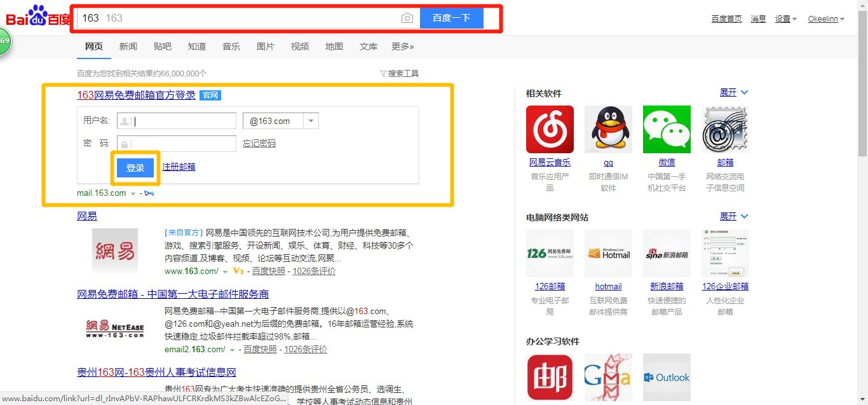Click the 登录 login button
Screen dimensions: 868x405
pos(135,168)
